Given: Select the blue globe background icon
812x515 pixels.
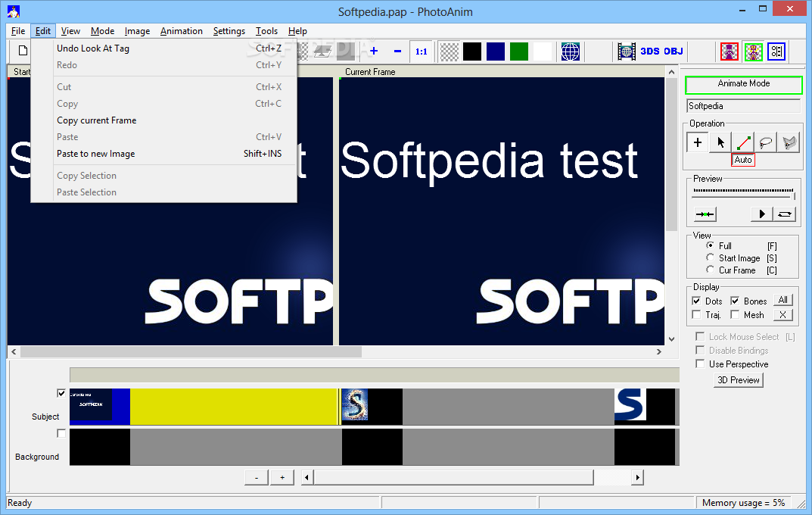Looking at the screenshot, I should 570,51.
